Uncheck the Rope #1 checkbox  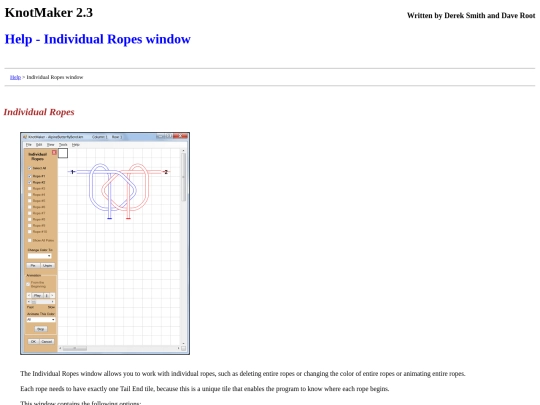tap(30, 176)
